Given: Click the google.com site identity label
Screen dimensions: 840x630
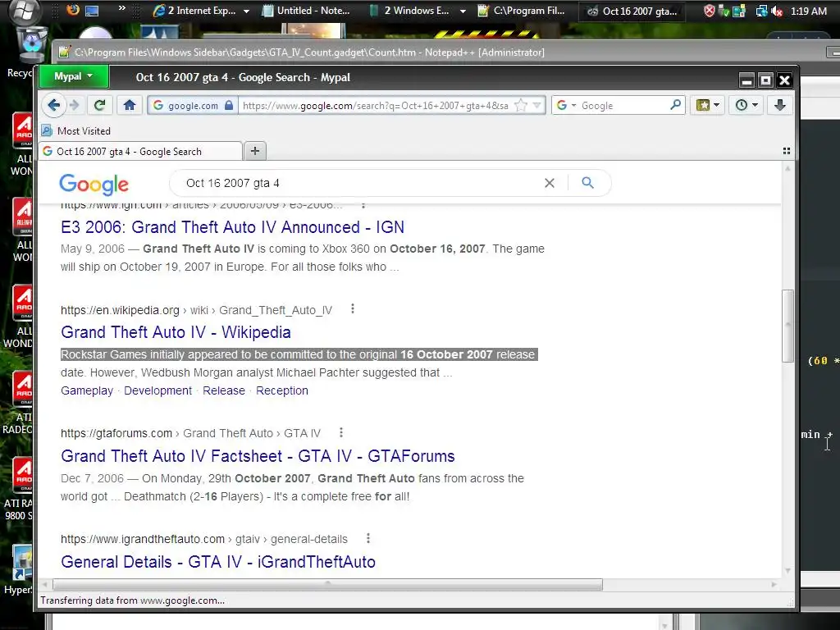Looking at the screenshot, I should [193, 106].
